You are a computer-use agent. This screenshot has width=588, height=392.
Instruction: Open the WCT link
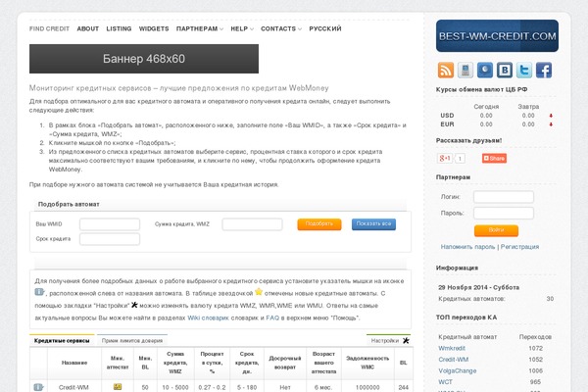[x=445, y=382]
